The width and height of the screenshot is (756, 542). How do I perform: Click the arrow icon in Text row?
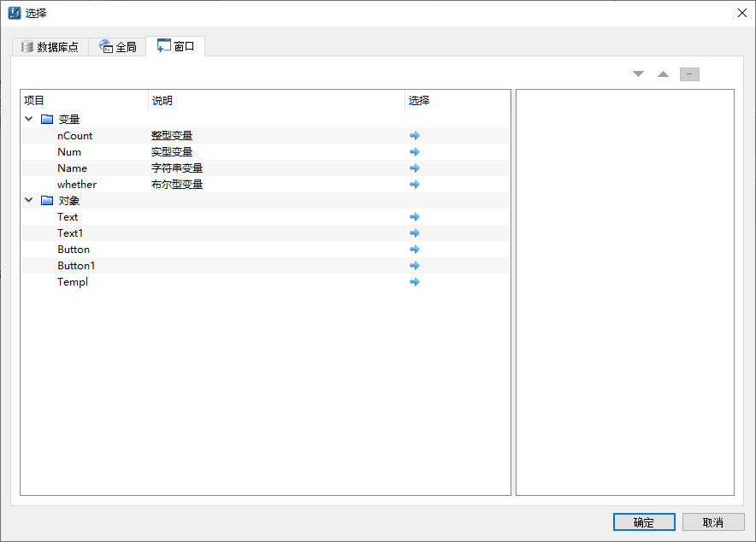(x=414, y=217)
